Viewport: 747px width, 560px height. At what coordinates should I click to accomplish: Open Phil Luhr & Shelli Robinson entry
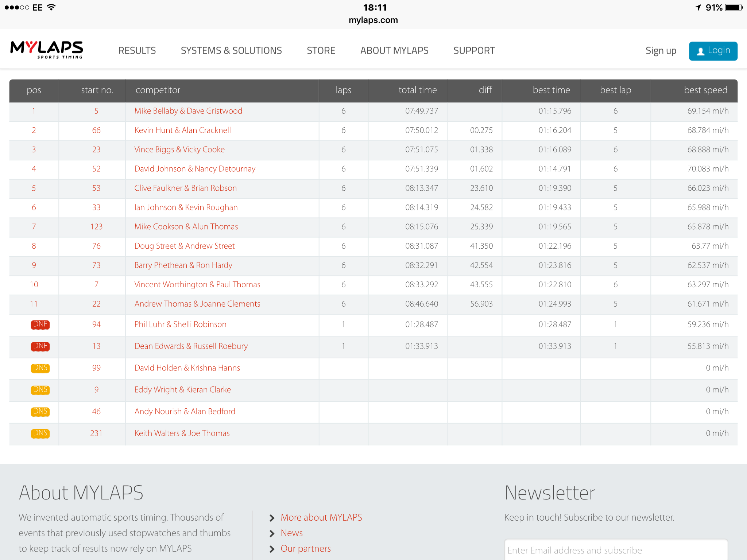coord(180,324)
